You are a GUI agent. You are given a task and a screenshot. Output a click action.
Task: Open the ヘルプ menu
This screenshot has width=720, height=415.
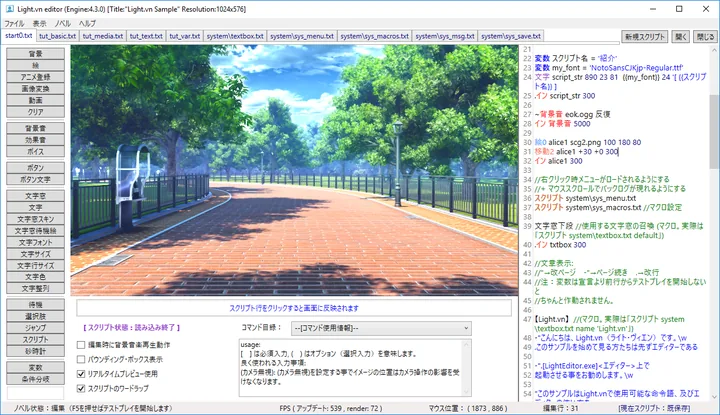87,23
